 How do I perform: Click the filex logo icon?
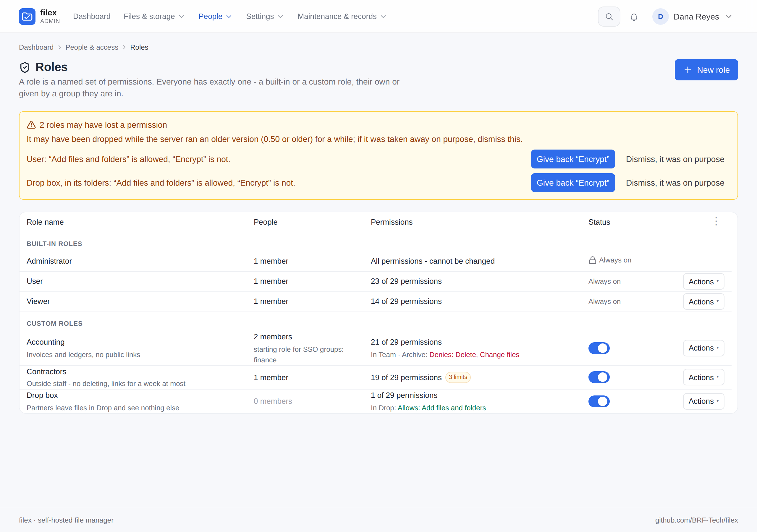point(27,17)
